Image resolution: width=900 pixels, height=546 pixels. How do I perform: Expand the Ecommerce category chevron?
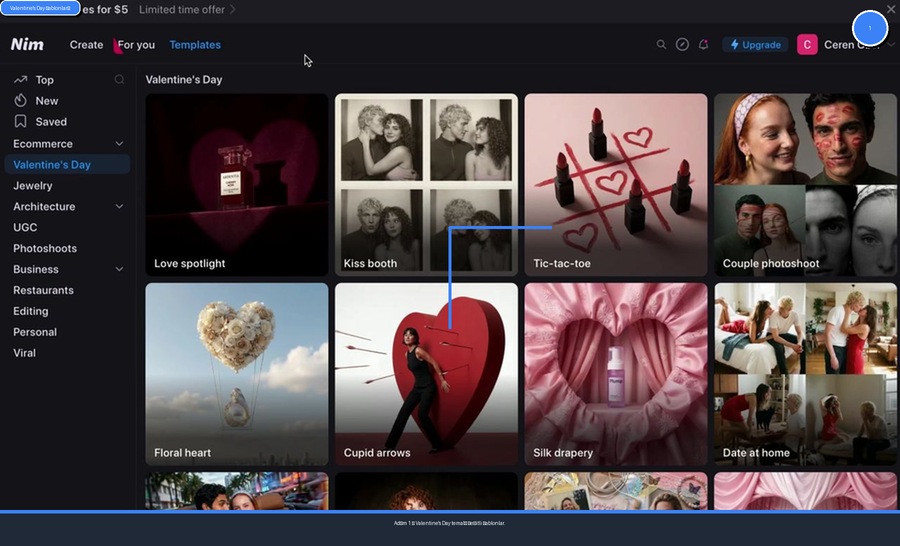[119, 144]
